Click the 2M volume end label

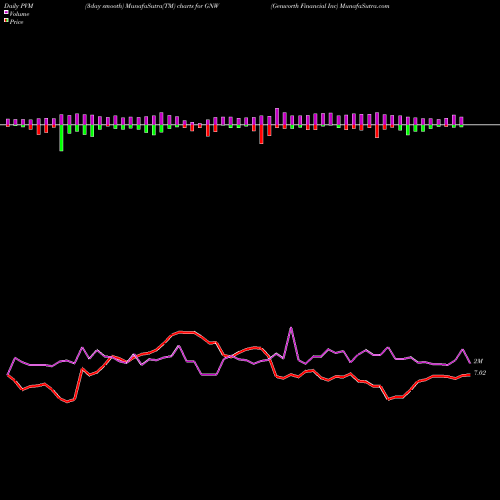[478, 361]
